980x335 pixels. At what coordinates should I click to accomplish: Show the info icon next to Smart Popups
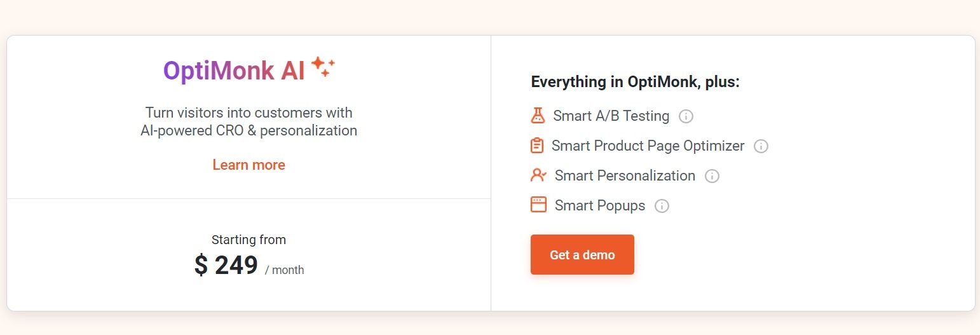[x=662, y=206]
